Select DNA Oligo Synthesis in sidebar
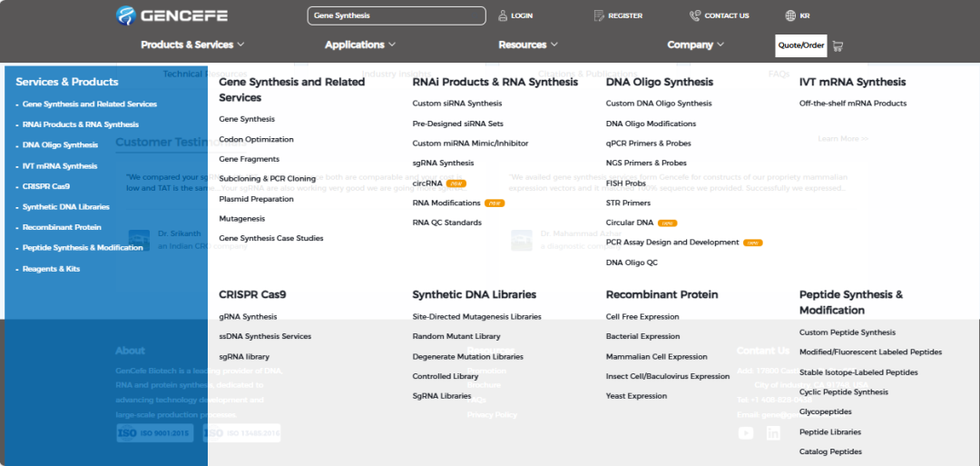Screen dimensions: 980x466 coord(60,145)
